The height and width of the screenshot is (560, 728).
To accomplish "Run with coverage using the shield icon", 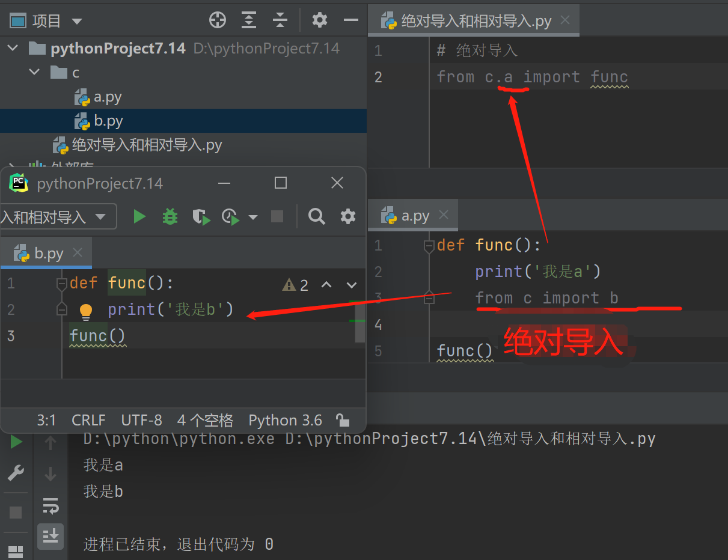I will pos(201,216).
